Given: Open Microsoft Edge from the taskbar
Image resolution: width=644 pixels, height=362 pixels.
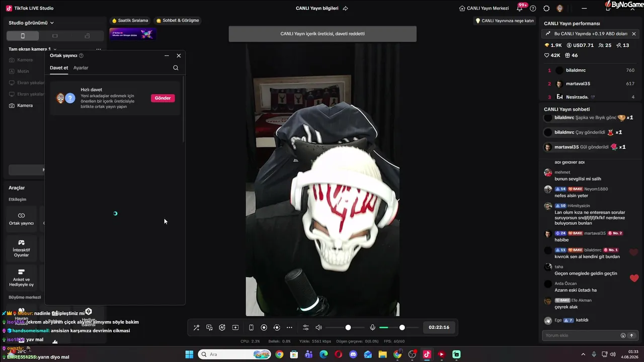Looking at the screenshot, I should point(324,354).
